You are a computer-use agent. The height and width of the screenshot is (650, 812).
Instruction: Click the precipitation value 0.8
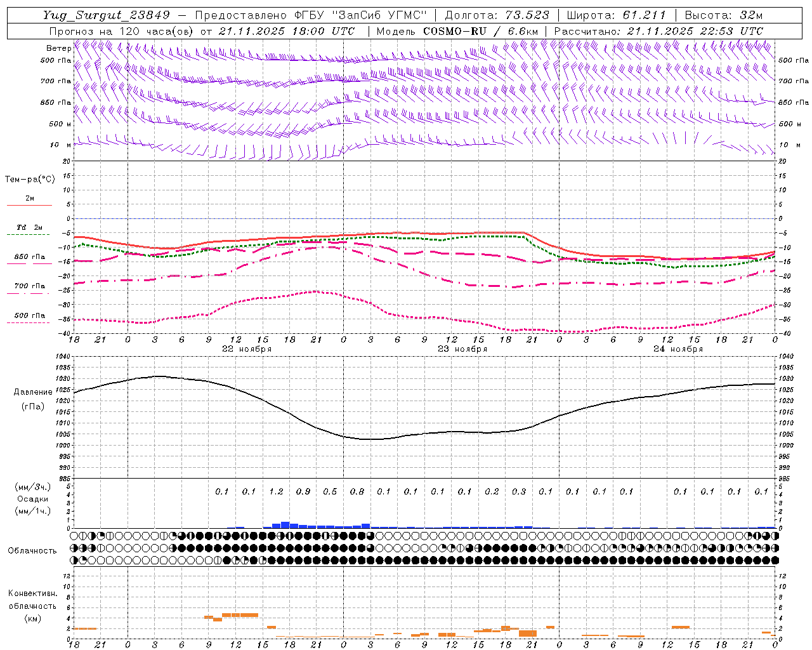pos(357,491)
